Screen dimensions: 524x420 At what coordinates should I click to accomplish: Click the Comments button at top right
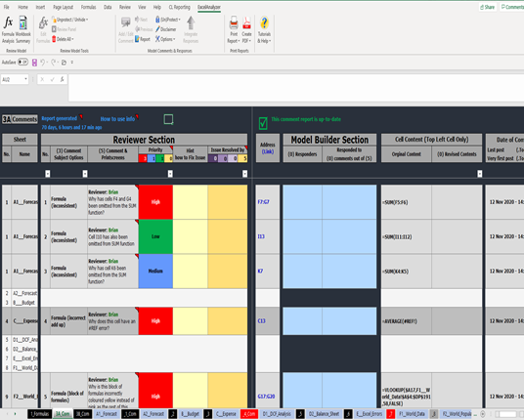(512, 7)
